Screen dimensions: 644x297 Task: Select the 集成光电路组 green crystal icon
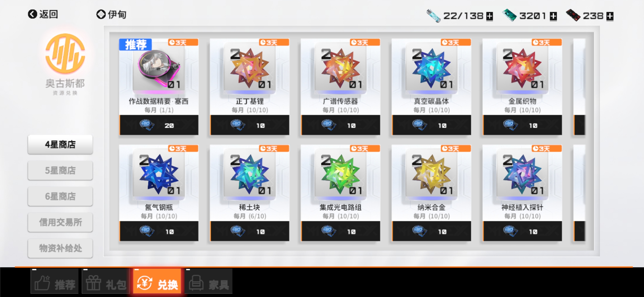click(341, 174)
